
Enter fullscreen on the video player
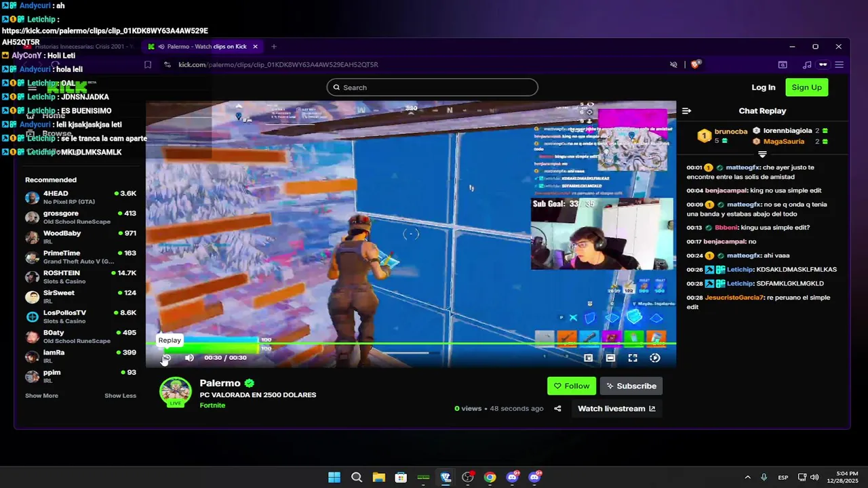tap(633, 358)
